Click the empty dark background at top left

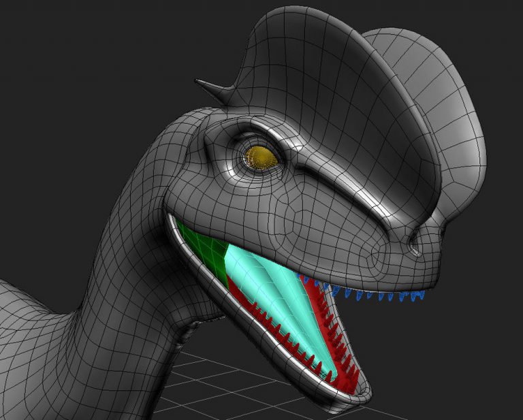coord(68,54)
